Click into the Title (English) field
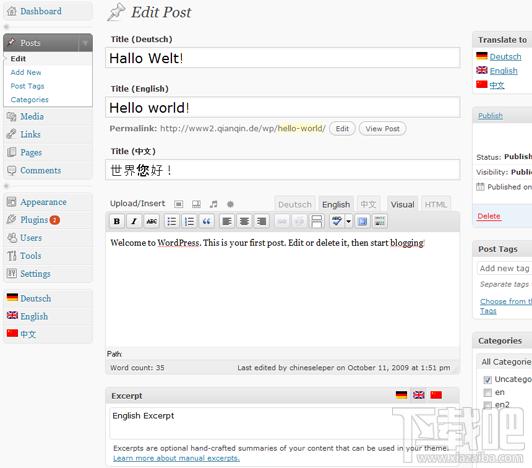 [283, 108]
